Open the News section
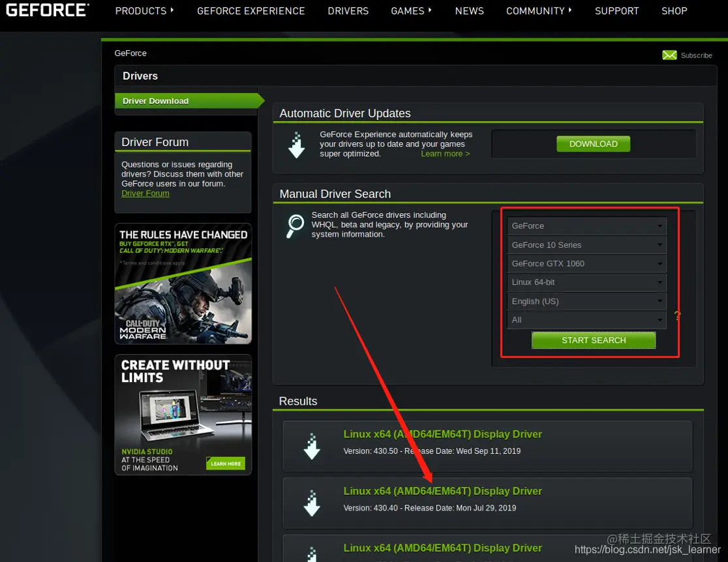This screenshot has width=728, height=562. tap(470, 10)
